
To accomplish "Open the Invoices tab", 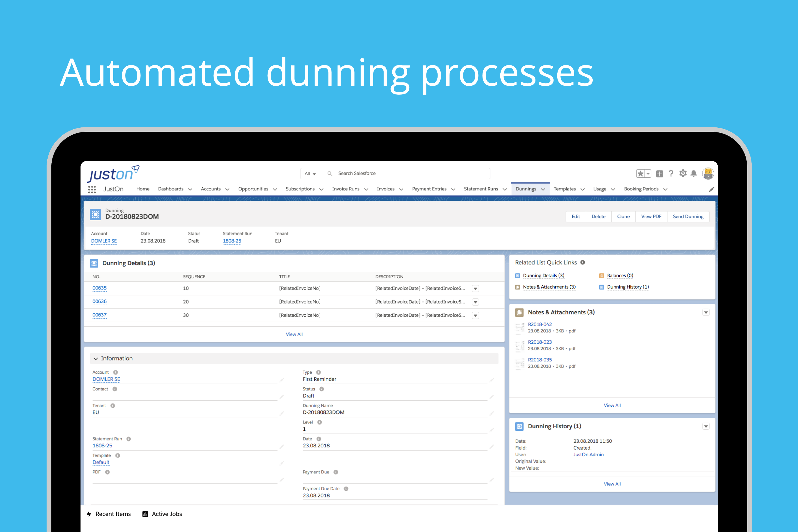I will point(386,189).
